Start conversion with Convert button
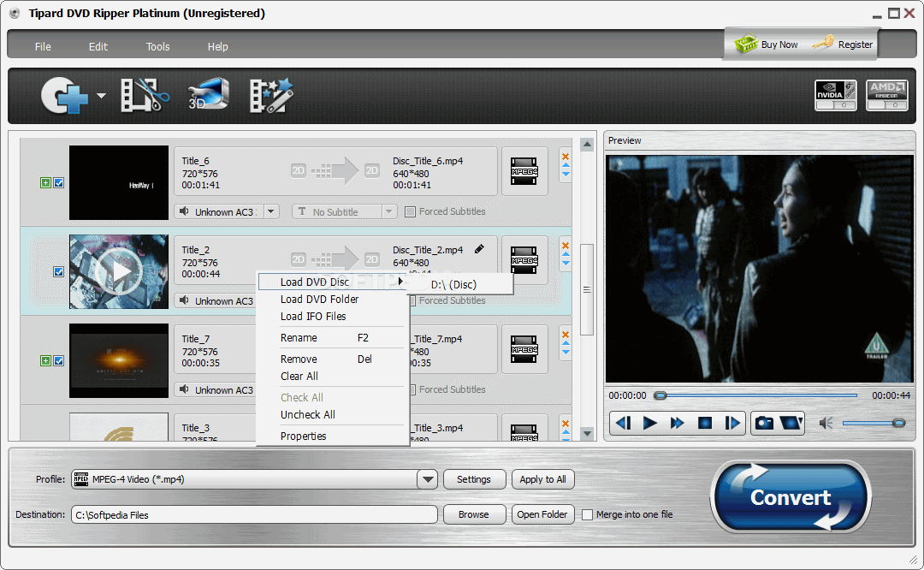Screen dimensions: 924x570 791,497
